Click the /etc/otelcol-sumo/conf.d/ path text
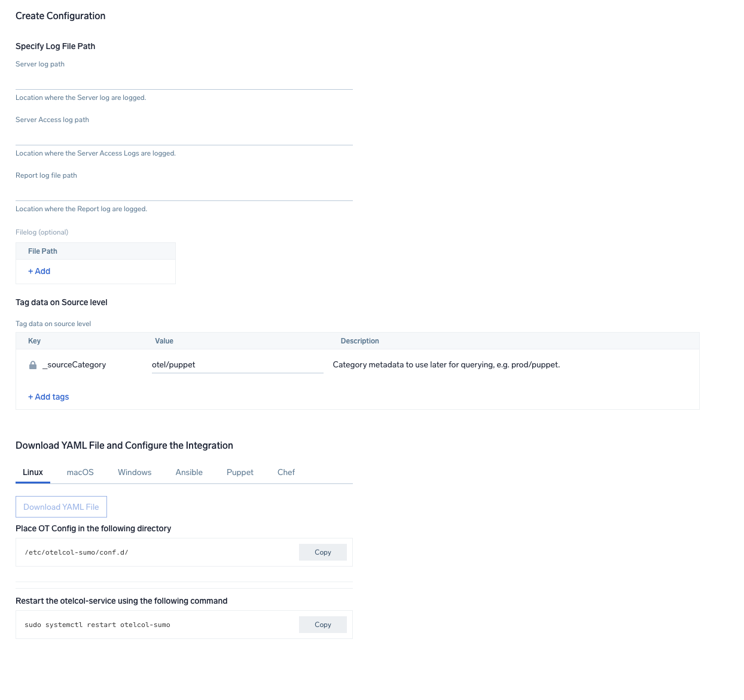This screenshot has width=744, height=700. (77, 552)
